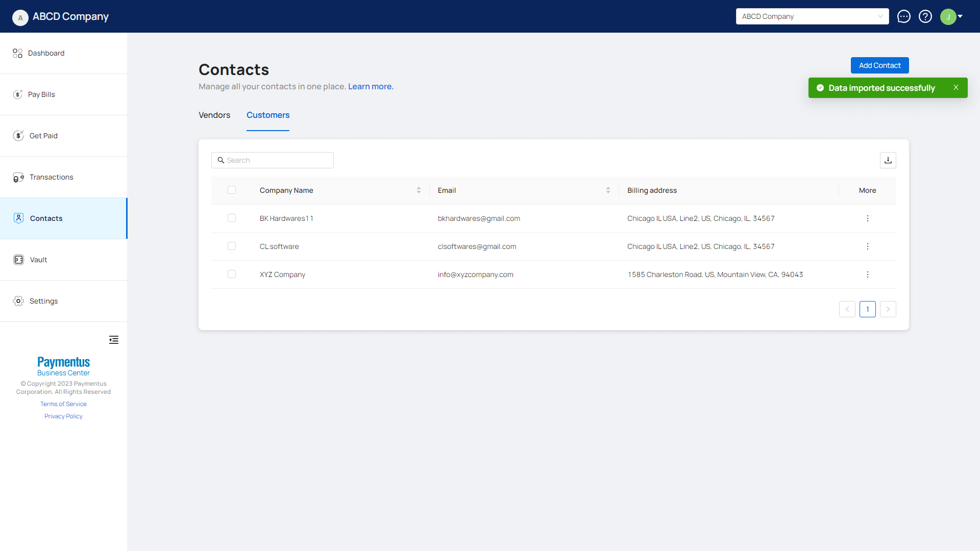The width and height of the screenshot is (980, 551).
Task: Click the Add Contact button
Action: coord(879,65)
